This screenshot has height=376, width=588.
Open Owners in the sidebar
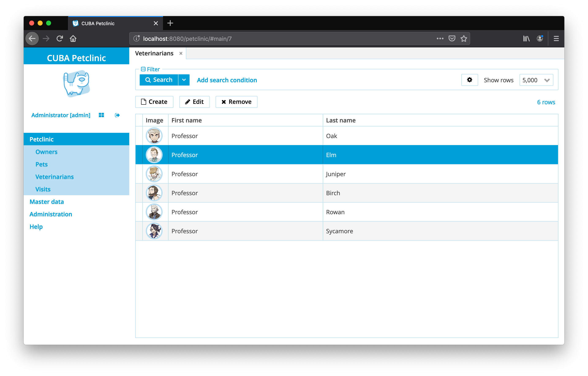coord(46,152)
